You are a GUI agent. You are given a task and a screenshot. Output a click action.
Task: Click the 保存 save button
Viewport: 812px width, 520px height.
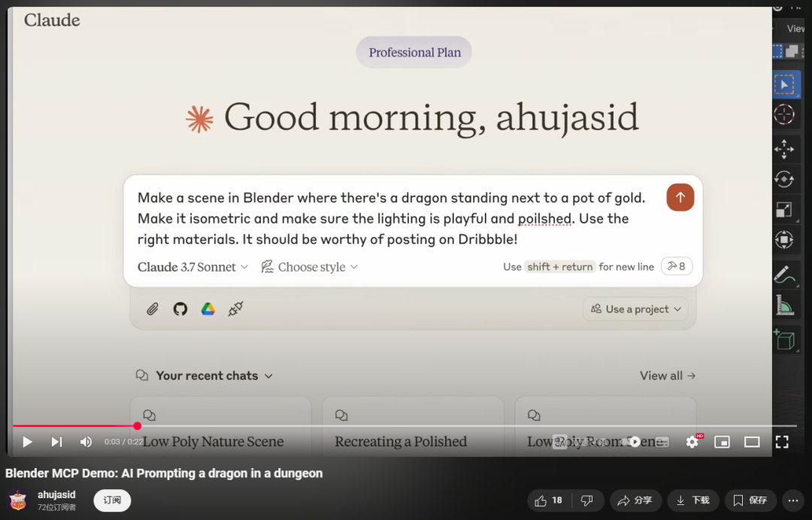[750, 500]
